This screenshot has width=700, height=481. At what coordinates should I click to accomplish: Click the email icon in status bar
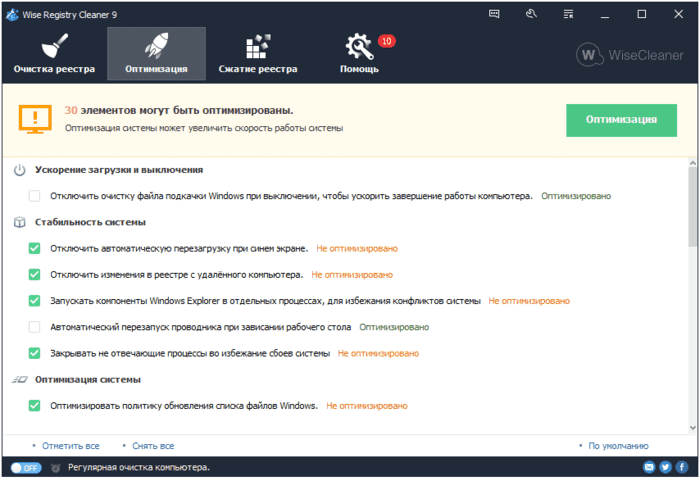point(649,467)
